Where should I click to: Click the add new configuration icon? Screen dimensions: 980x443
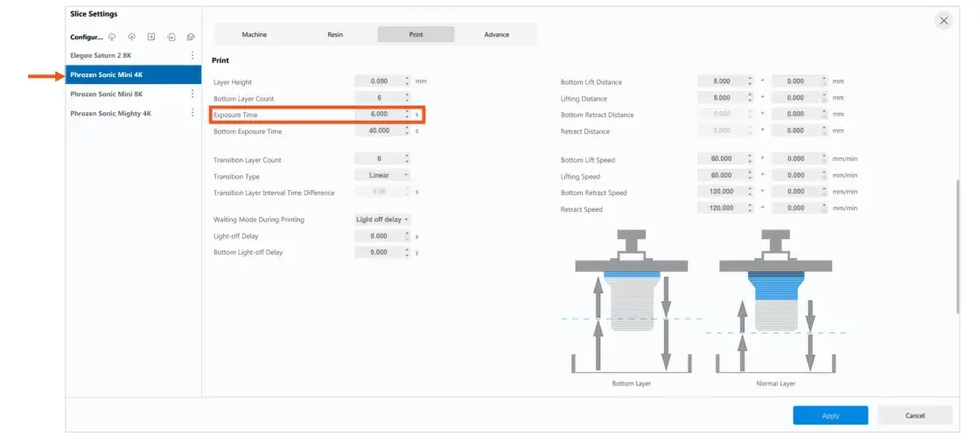151,37
